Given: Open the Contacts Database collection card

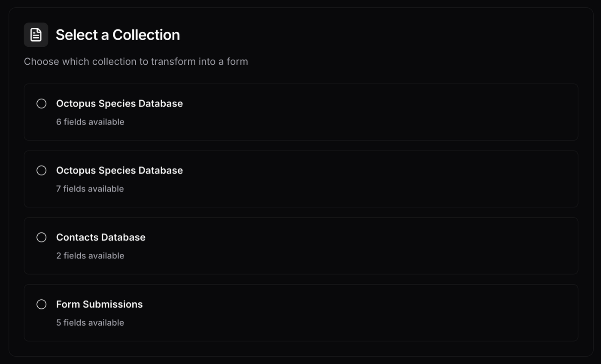Looking at the screenshot, I should (300, 246).
